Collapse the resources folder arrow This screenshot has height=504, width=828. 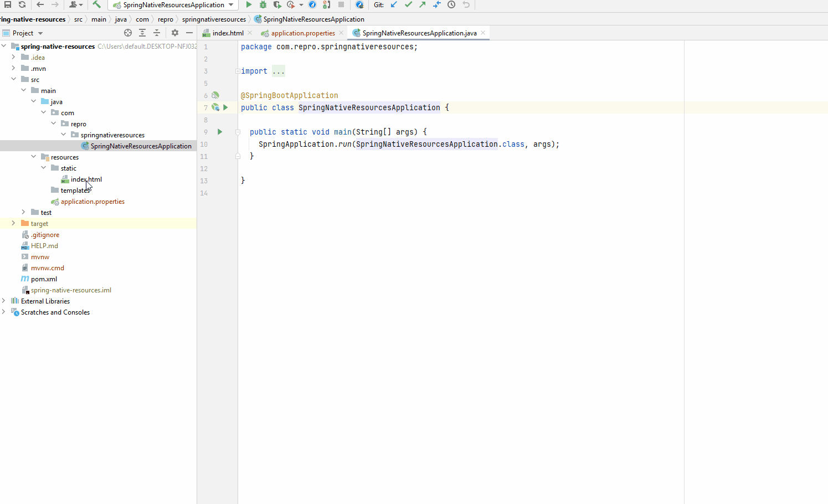click(34, 157)
